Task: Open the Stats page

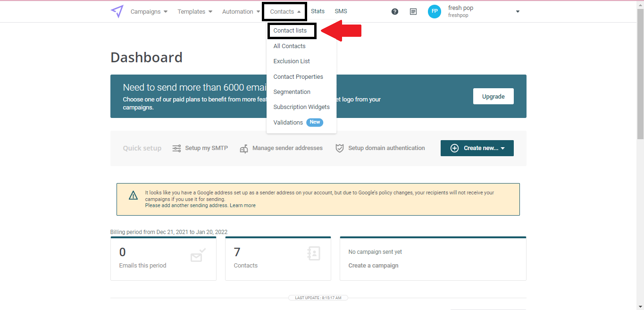Action: pos(318,11)
